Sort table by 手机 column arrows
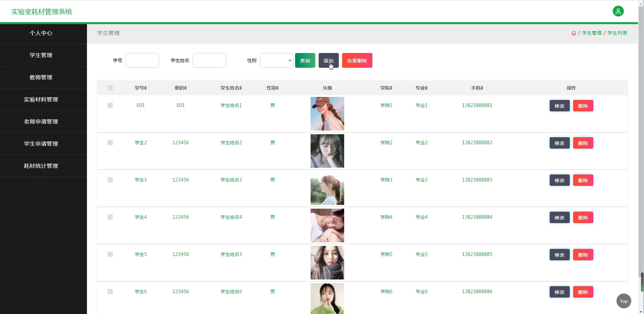 tap(482, 88)
